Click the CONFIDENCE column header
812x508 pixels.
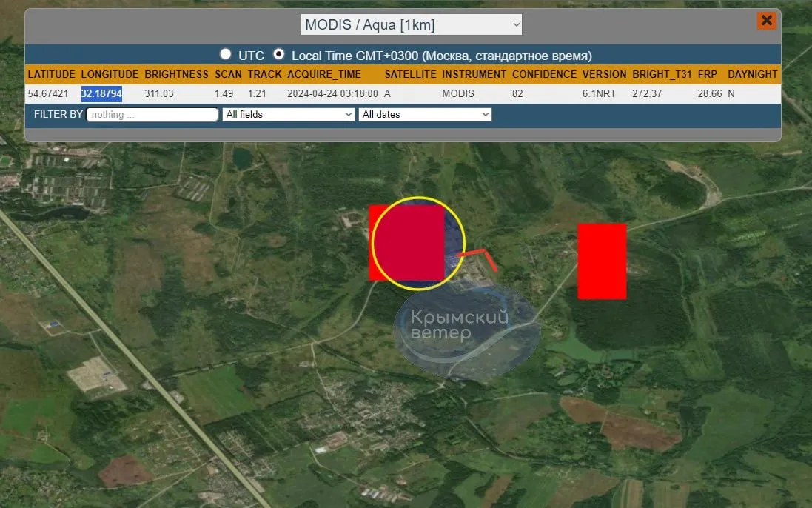[x=544, y=74]
